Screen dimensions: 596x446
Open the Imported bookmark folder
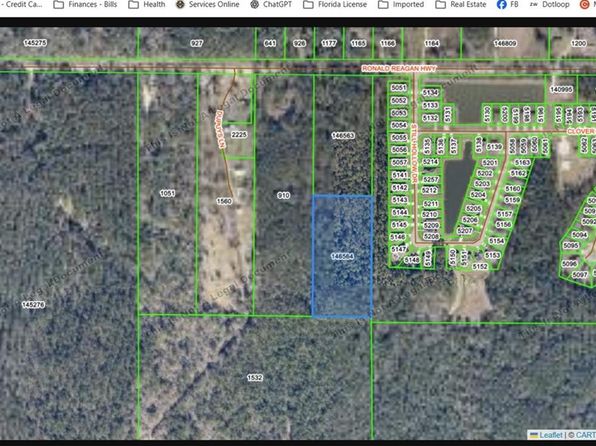coord(401,5)
